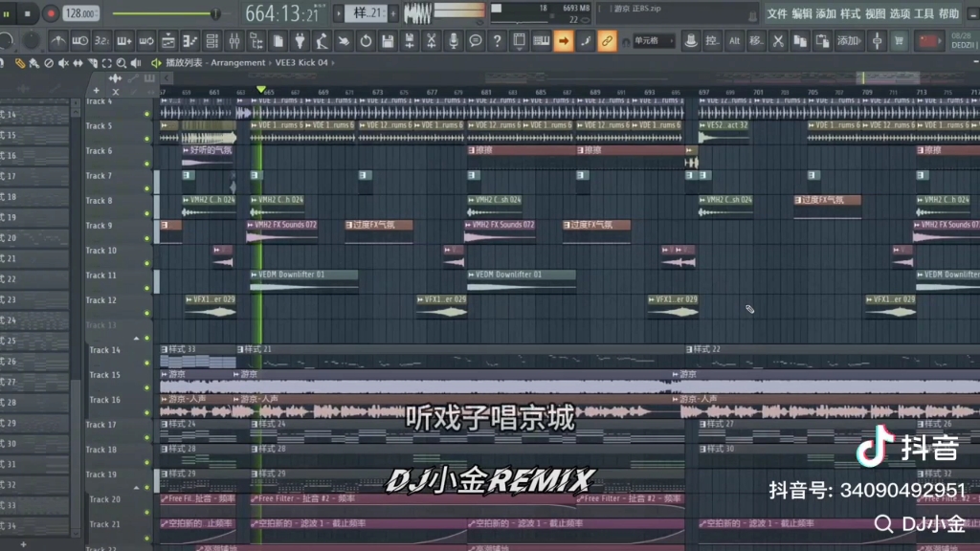980x551 pixels.
Task: Click the stamp tool icon
Action: (691, 41)
